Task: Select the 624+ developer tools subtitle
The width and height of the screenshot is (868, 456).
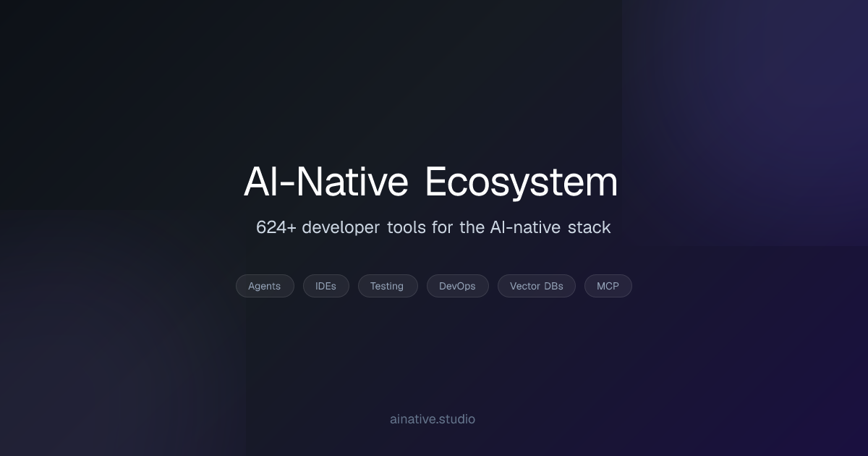Action: coord(433,227)
